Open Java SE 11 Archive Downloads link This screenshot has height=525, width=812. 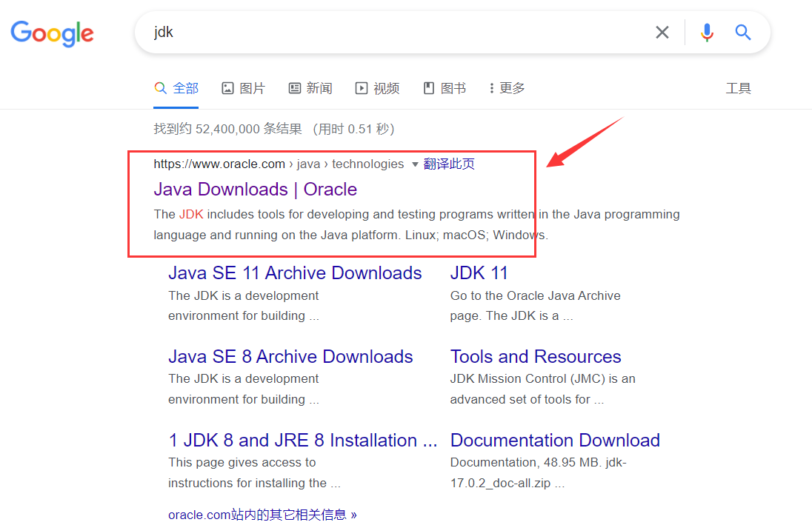(x=295, y=272)
